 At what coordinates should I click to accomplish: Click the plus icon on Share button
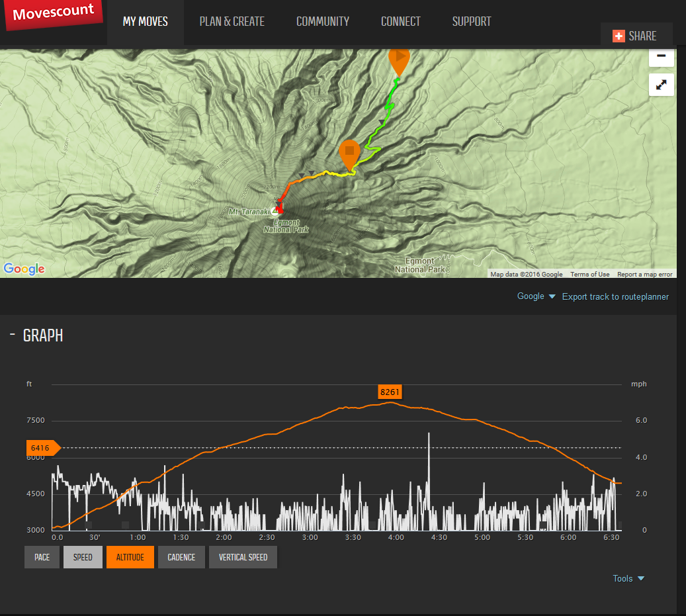[619, 36]
